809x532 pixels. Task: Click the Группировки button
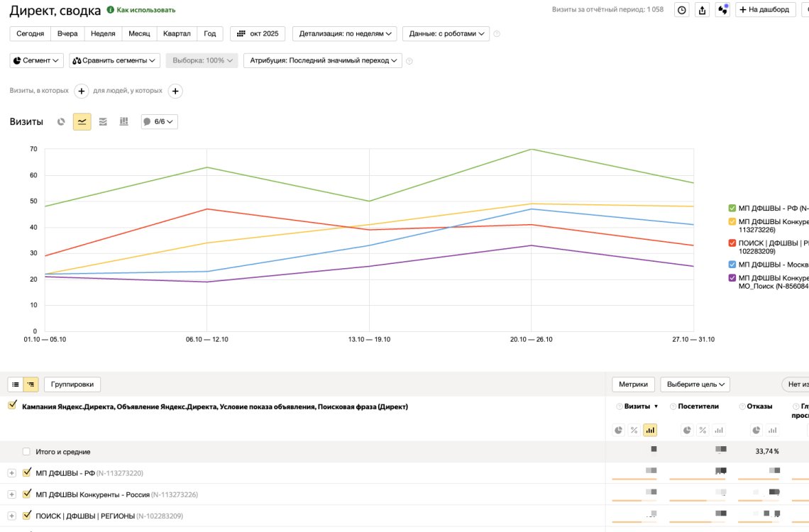click(x=72, y=384)
